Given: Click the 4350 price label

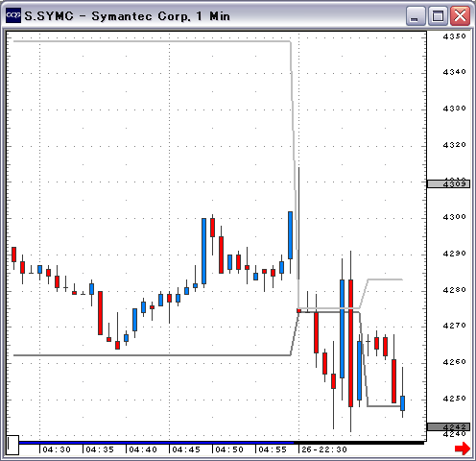Looking at the screenshot, I should 454,36.
